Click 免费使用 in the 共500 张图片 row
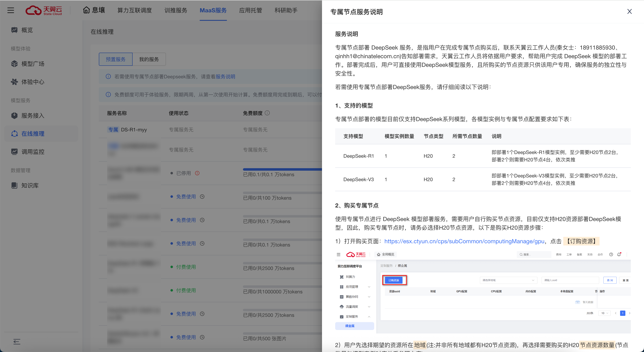The image size is (644, 352). click(x=186, y=337)
